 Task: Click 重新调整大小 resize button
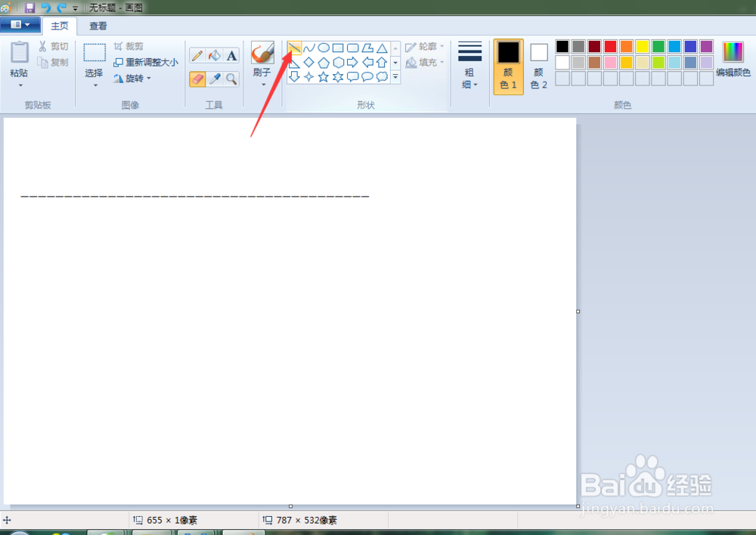click(x=146, y=62)
